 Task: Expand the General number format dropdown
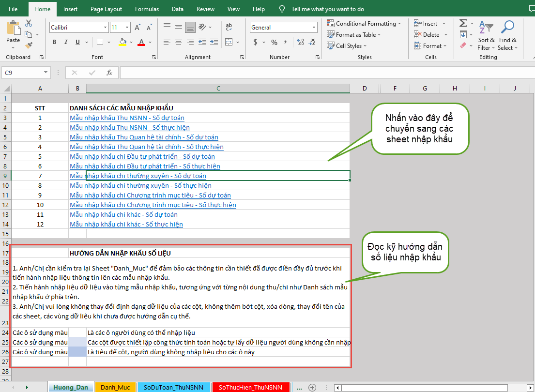click(314, 28)
